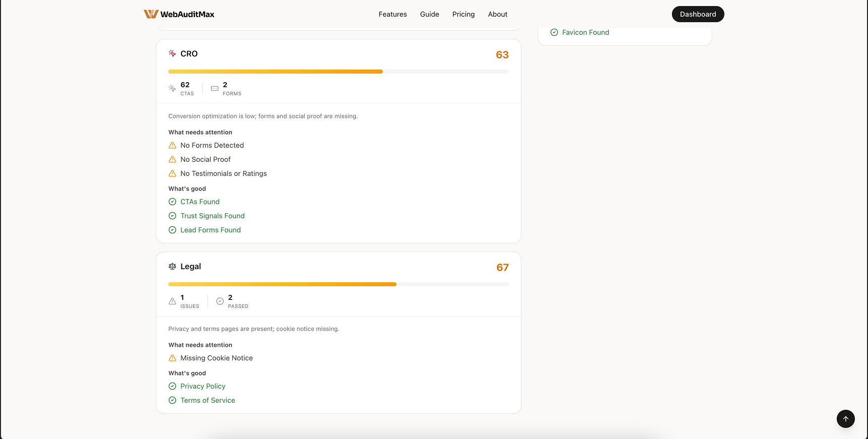Select the No Forms Detected item

(212, 145)
